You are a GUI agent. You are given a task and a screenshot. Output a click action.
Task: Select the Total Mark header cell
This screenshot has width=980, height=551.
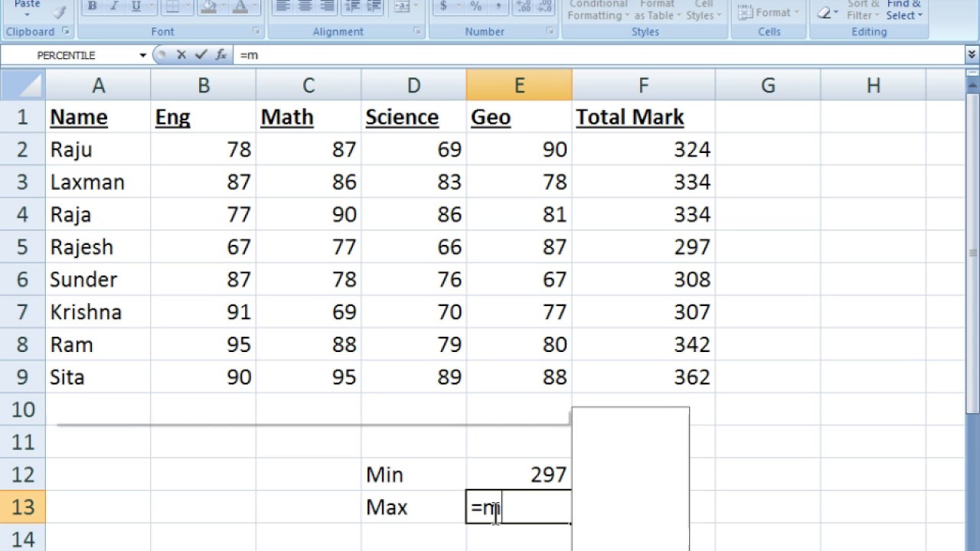643,117
